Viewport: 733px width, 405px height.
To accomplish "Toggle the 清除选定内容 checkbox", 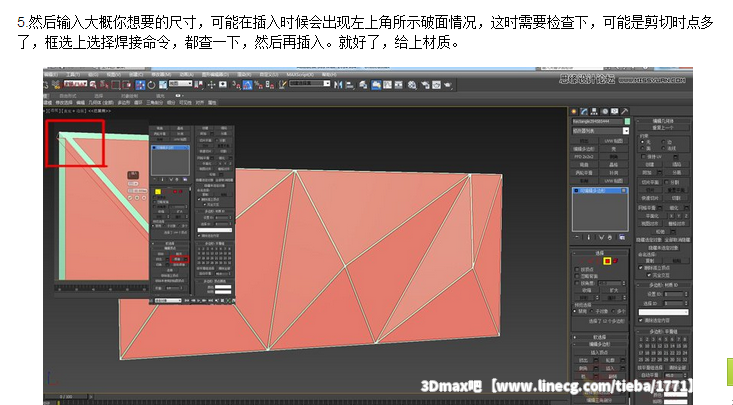I will 640,320.
